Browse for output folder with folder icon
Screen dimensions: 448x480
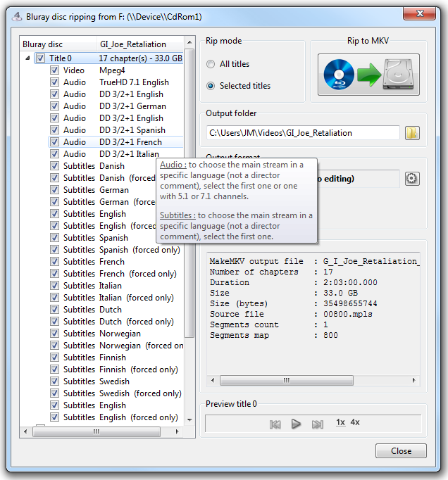[x=412, y=133]
